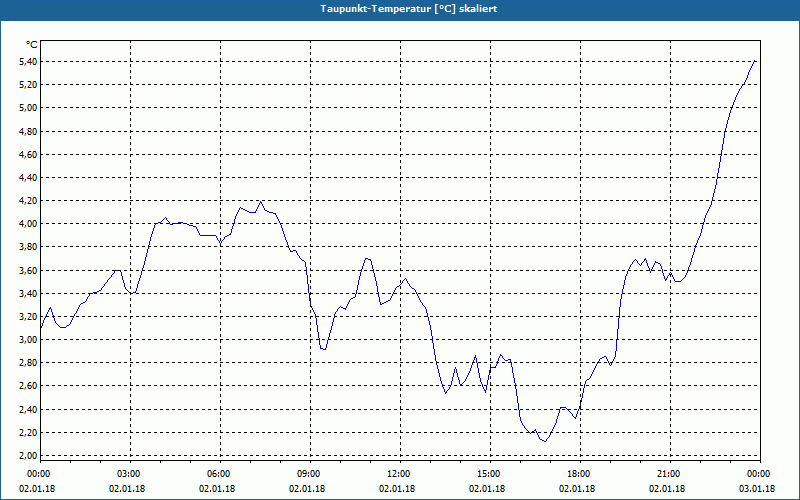The height and width of the screenshot is (500, 800).
Task: Click the 2,60 y-axis value
Action: coord(29,386)
